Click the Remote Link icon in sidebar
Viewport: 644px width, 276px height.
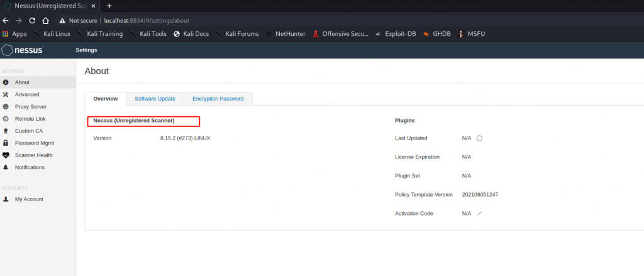click(6, 119)
